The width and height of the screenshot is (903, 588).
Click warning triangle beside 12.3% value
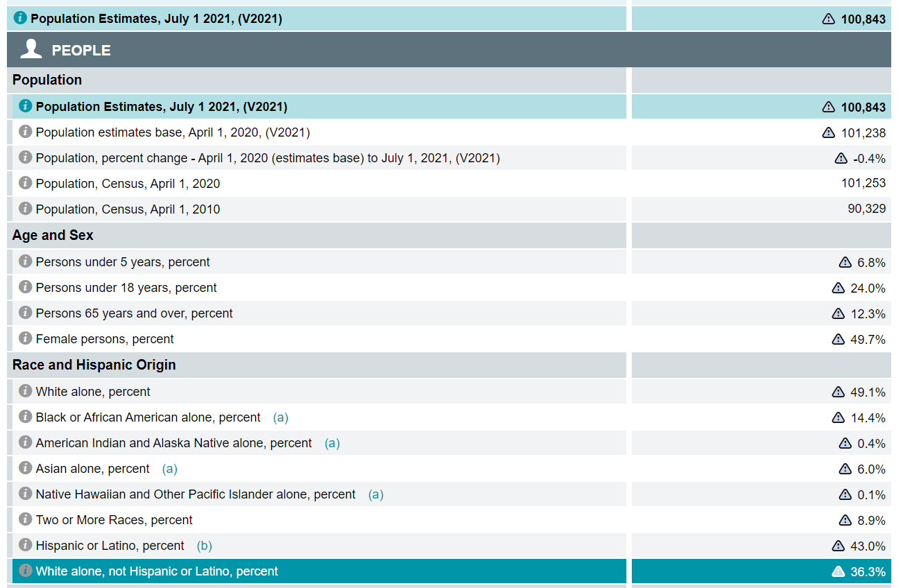(839, 313)
